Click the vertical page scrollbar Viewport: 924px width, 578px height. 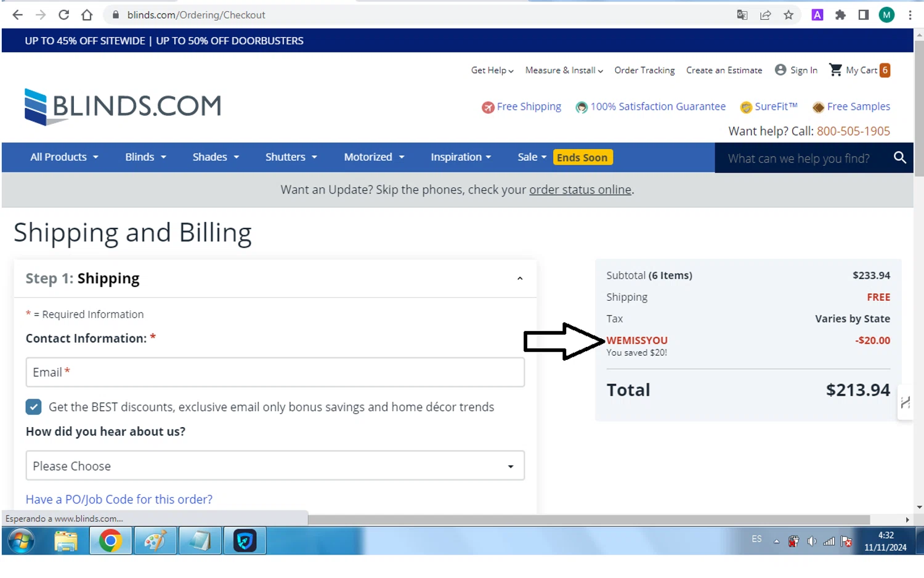pos(918,108)
